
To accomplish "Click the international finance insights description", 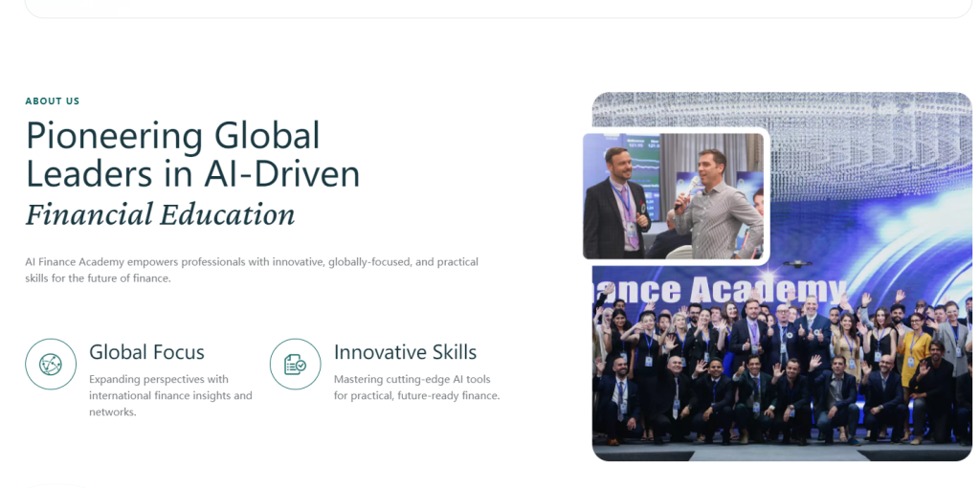I will (x=170, y=395).
